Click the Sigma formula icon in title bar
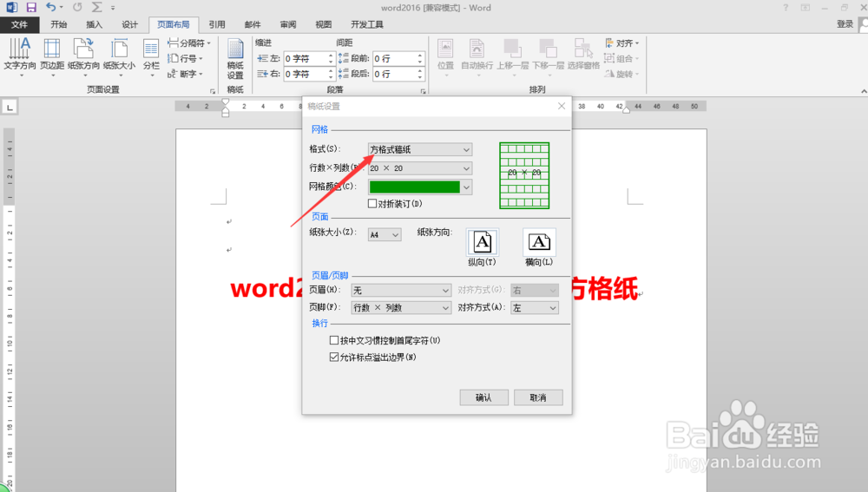Viewport: 868px width, 492px height. 97,7
